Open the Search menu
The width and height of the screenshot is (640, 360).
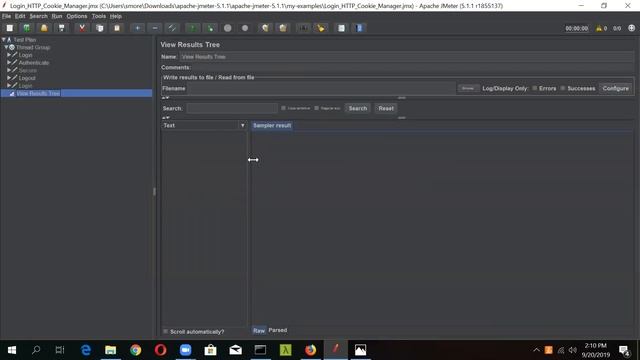point(38,16)
